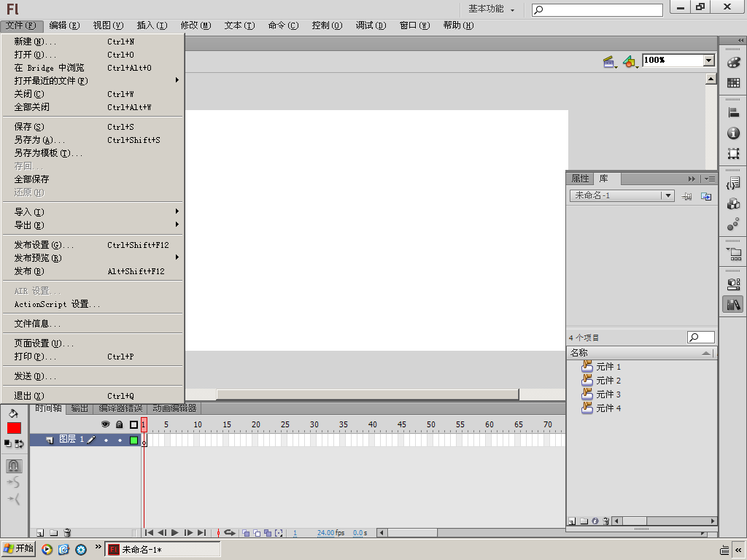Toggle the visibility dot for 图层 1
Viewport: 747px width, 560px height.
click(x=106, y=440)
